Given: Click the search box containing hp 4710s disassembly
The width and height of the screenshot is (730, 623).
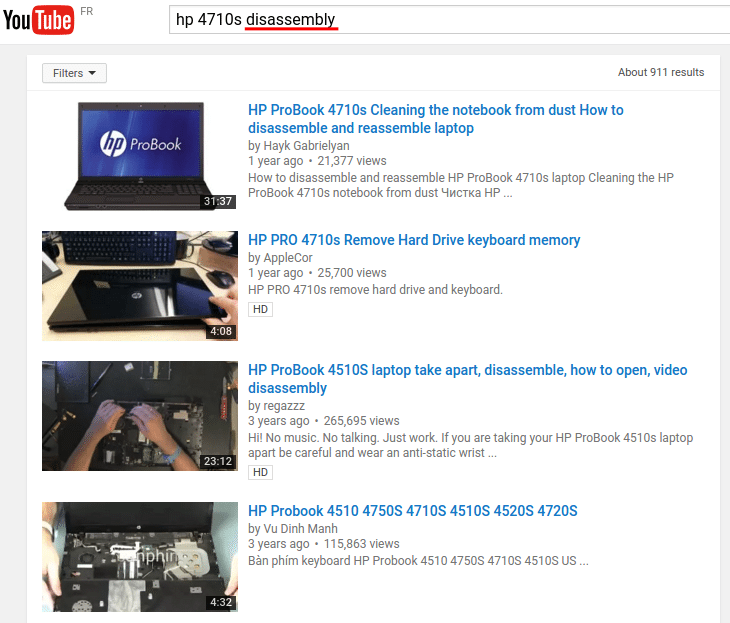Looking at the screenshot, I should pos(449,20).
